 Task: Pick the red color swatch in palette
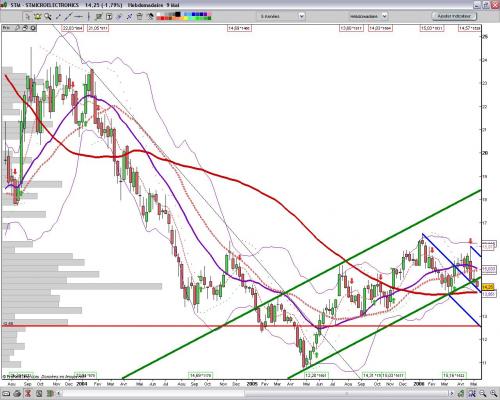(162, 18)
